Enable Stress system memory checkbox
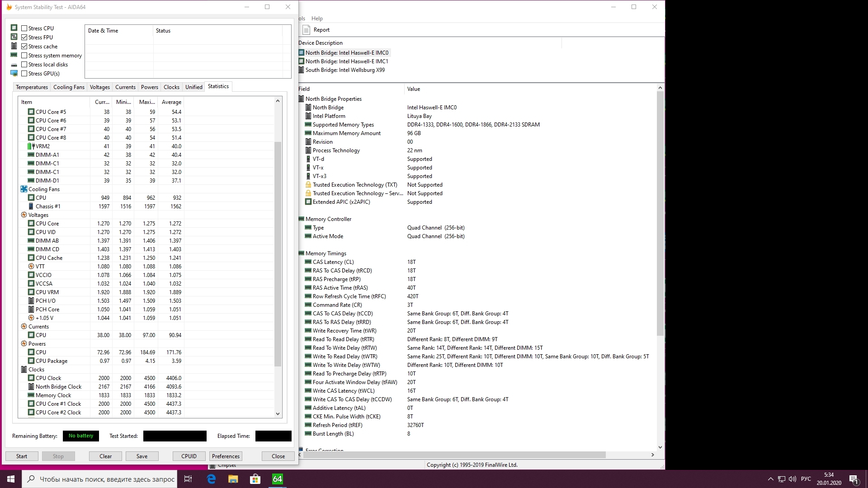 [24, 56]
